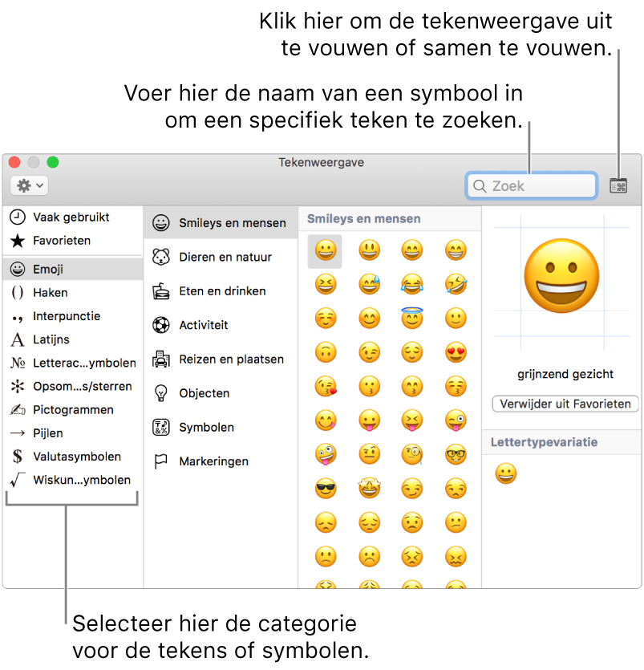Choose the upside-down face emoji
The width and height of the screenshot is (644, 670).
326,352
